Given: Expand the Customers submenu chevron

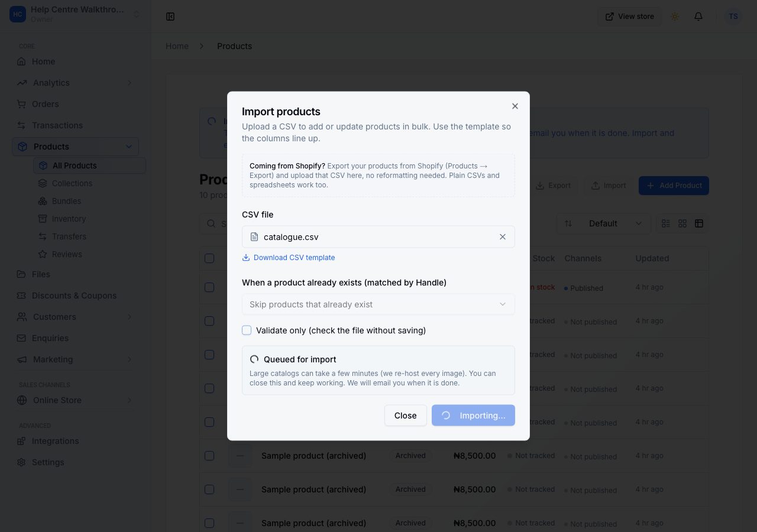Looking at the screenshot, I should click(130, 317).
